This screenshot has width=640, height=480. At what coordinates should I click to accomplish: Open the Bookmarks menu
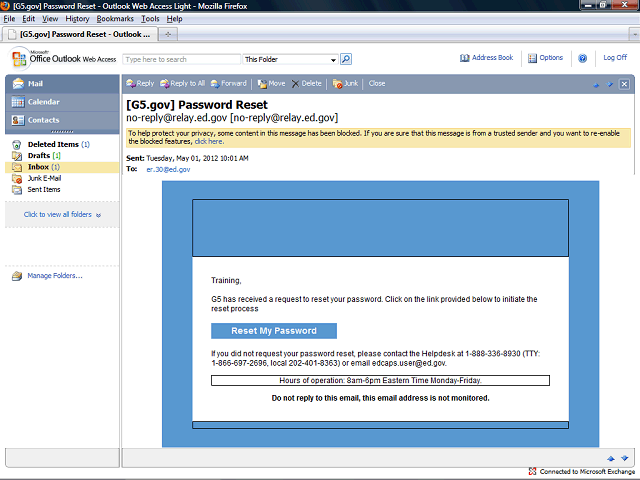pyautogui.click(x=115, y=19)
